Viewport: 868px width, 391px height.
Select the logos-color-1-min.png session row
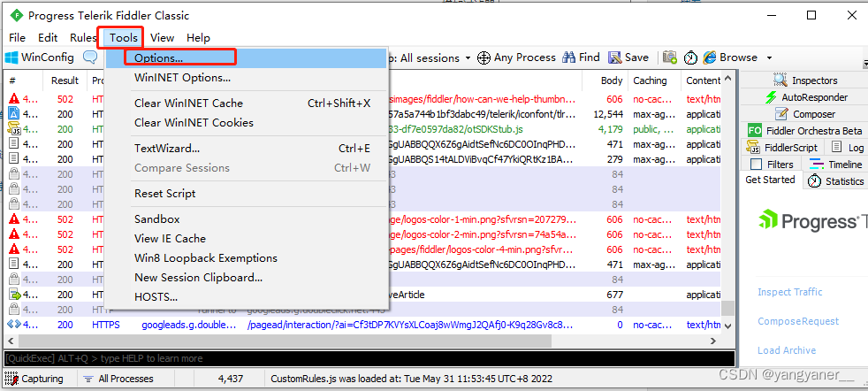coord(362,219)
